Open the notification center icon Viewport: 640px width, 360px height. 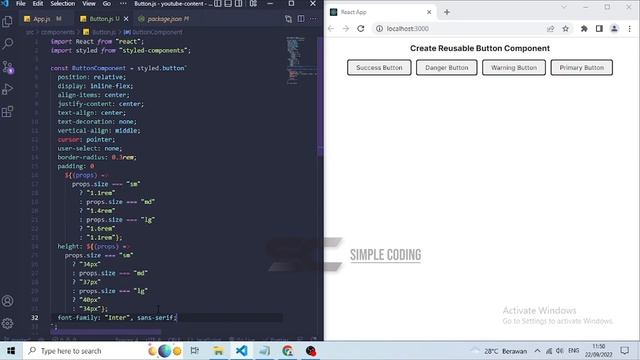(624, 351)
